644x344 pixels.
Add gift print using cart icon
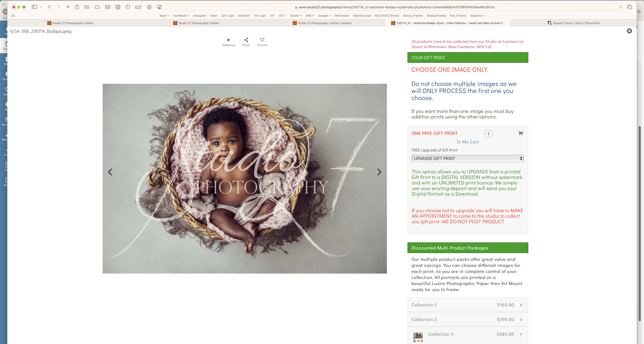(520, 133)
